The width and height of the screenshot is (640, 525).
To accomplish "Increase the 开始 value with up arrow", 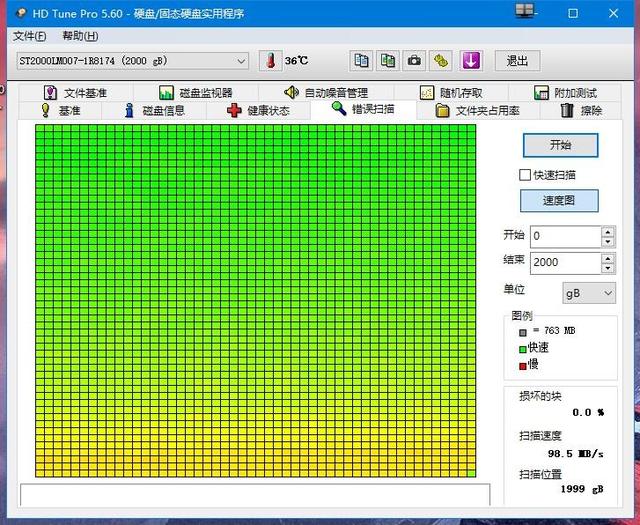I will pos(608,231).
